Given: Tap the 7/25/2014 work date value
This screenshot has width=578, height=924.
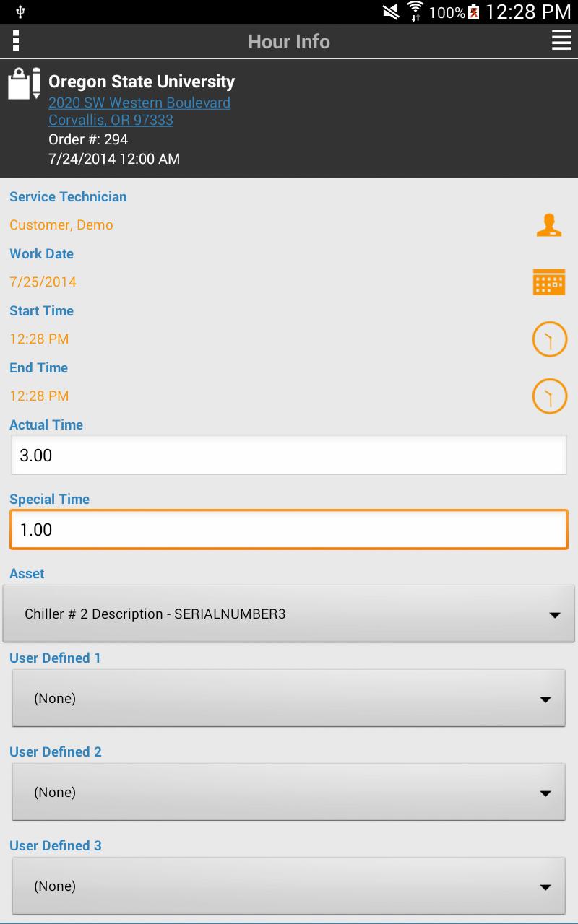Looking at the screenshot, I should point(43,282).
